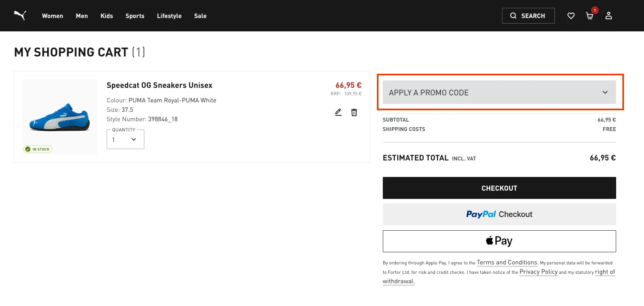Open the Sale menu

(x=200, y=16)
